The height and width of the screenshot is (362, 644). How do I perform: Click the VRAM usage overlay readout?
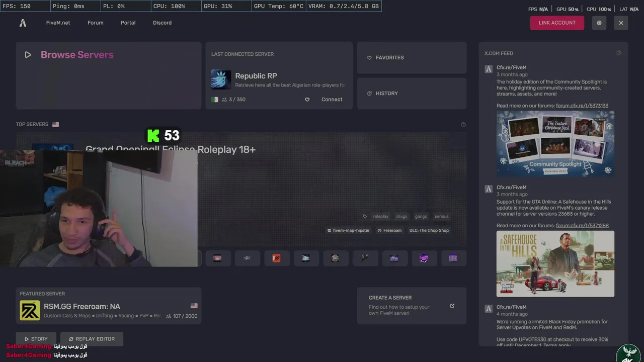pos(343,6)
